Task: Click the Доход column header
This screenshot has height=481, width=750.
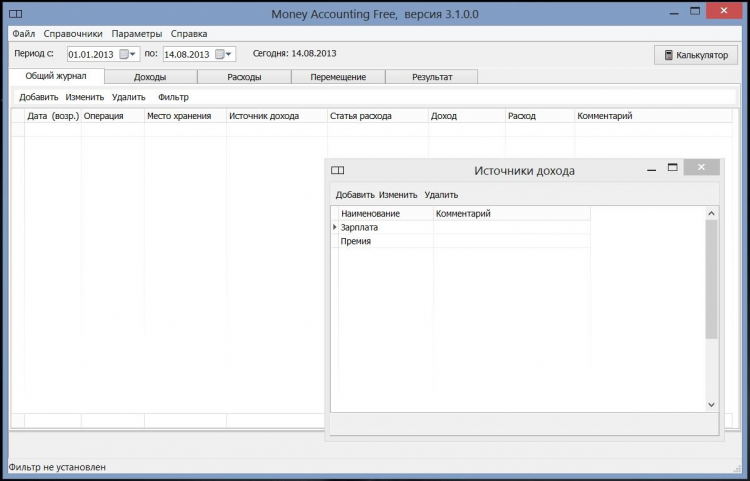Action: tap(467, 116)
